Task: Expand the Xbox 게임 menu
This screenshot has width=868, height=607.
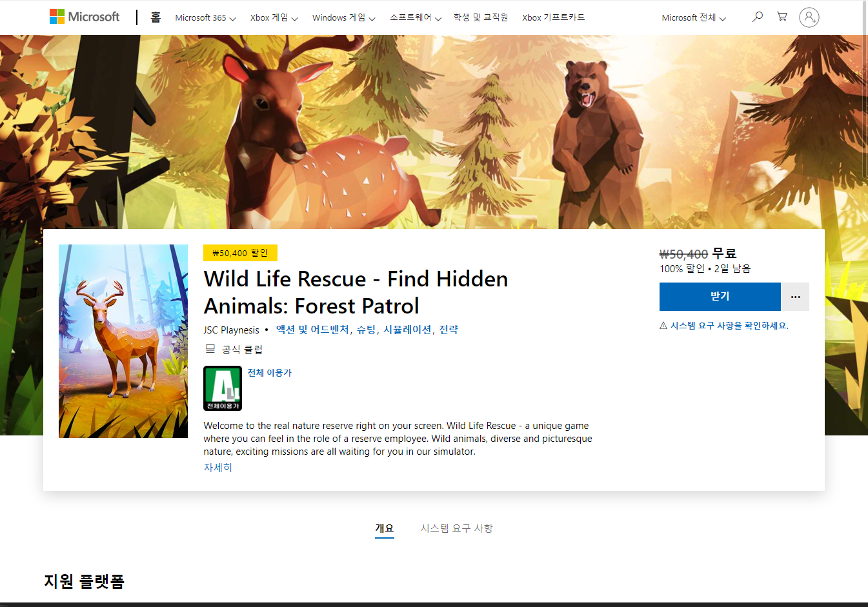Action: [x=274, y=18]
